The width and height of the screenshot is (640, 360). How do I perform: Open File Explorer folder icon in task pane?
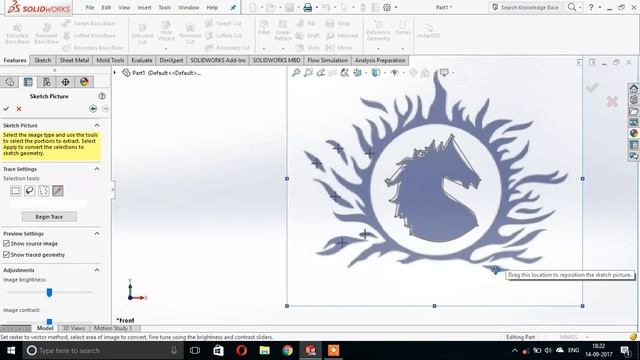click(x=633, y=111)
